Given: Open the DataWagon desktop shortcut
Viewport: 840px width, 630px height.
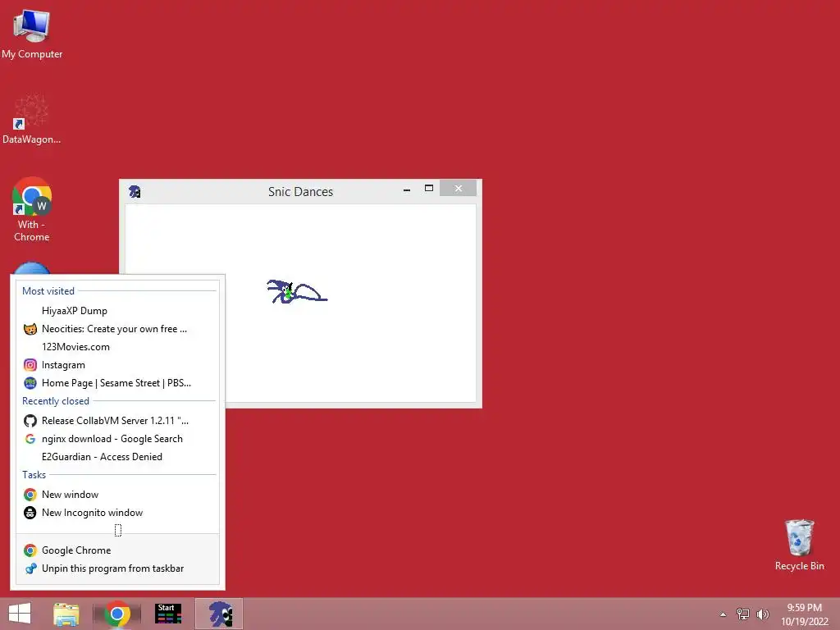Looking at the screenshot, I should click(x=32, y=119).
